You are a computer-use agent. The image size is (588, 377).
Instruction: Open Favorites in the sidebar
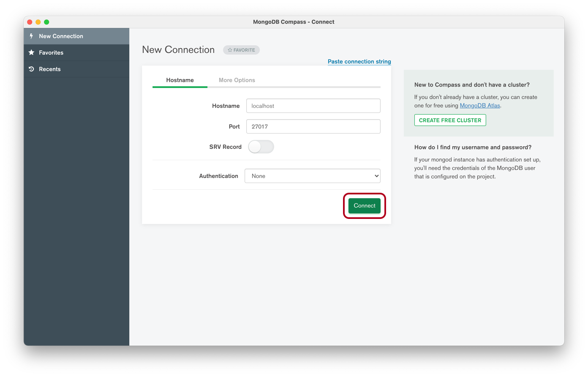[x=76, y=53]
